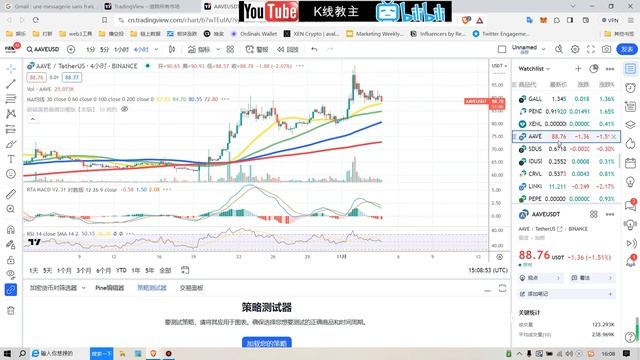Toggle hide all drawings eye icon
640x360 pixels.
[x=11, y=274]
